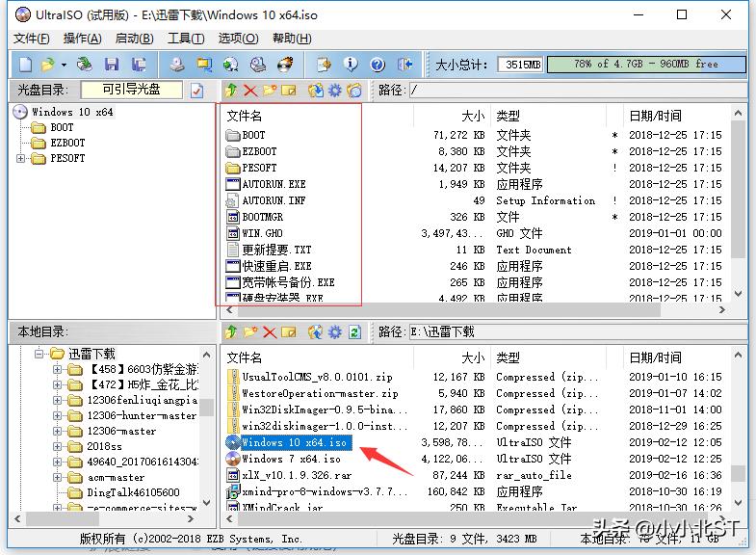
Task: Click the Burn CD/DVD image flame icon
Action: tap(285, 65)
